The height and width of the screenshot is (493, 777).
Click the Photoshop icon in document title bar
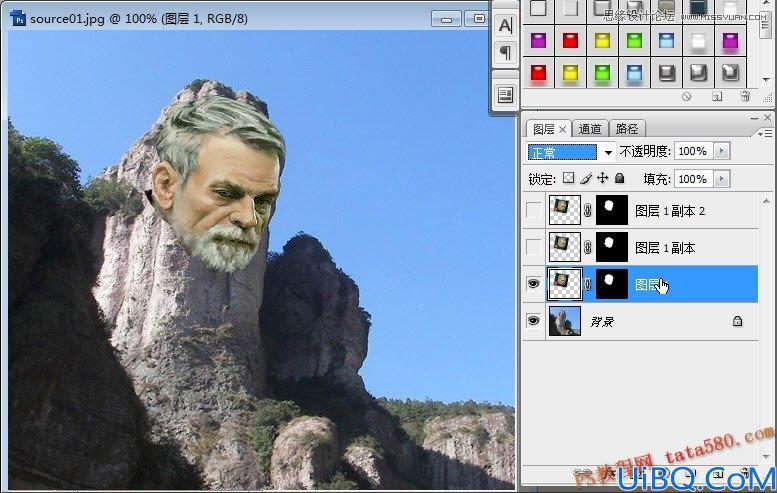click(18, 19)
